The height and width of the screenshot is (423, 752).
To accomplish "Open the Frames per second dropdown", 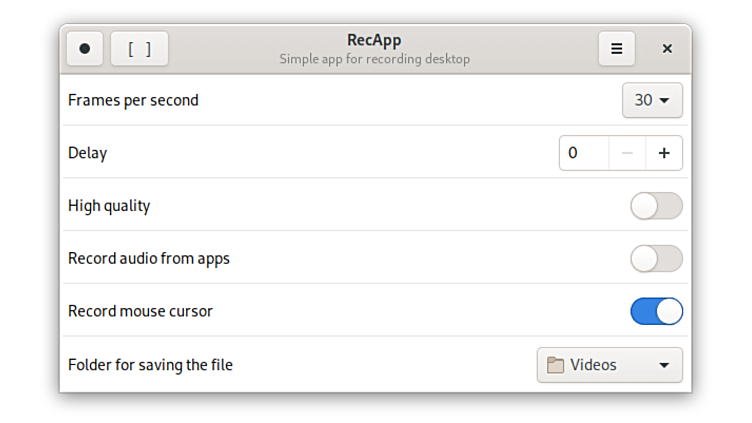I will click(x=652, y=100).
